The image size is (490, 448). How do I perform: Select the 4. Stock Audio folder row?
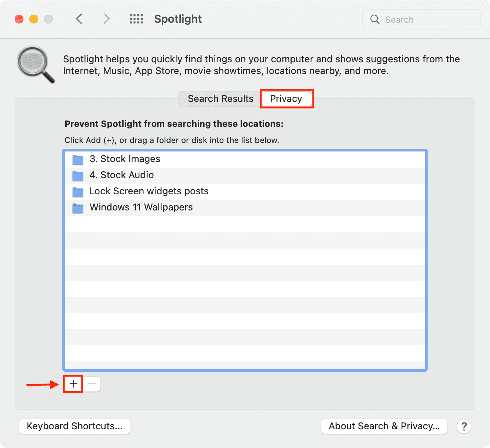click(122, 175)
